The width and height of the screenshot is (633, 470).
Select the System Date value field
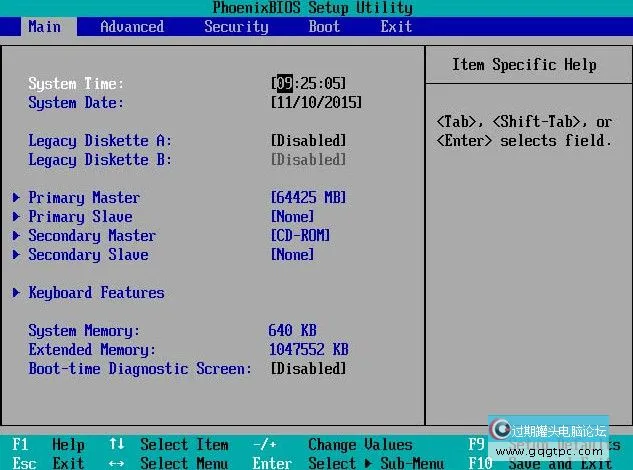click(316, 103)
